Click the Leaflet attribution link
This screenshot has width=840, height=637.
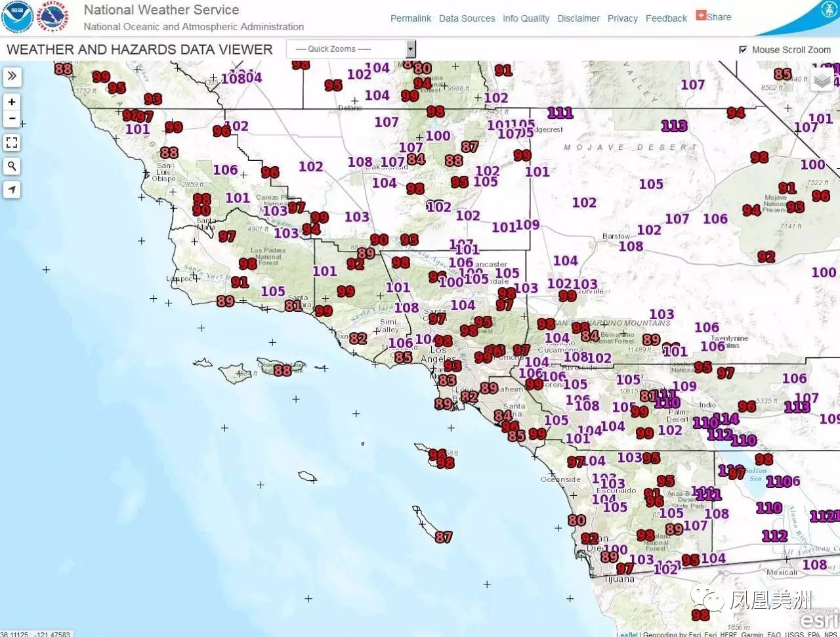(627, 634)
